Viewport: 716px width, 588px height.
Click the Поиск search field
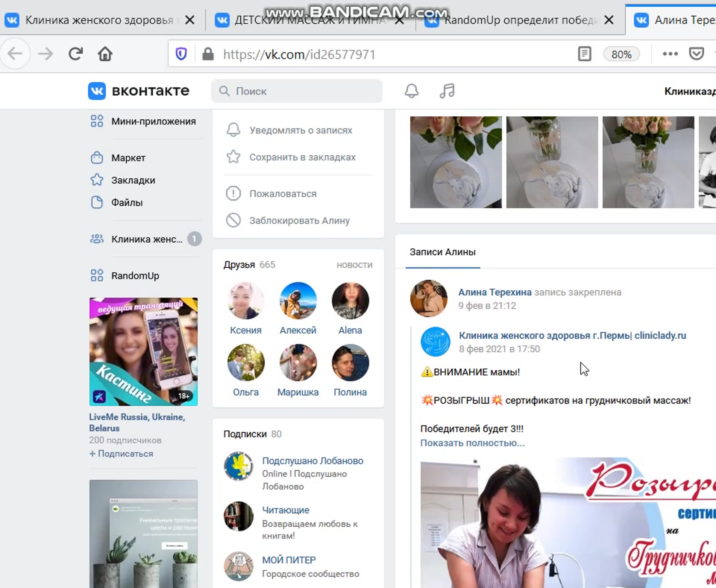297,91
